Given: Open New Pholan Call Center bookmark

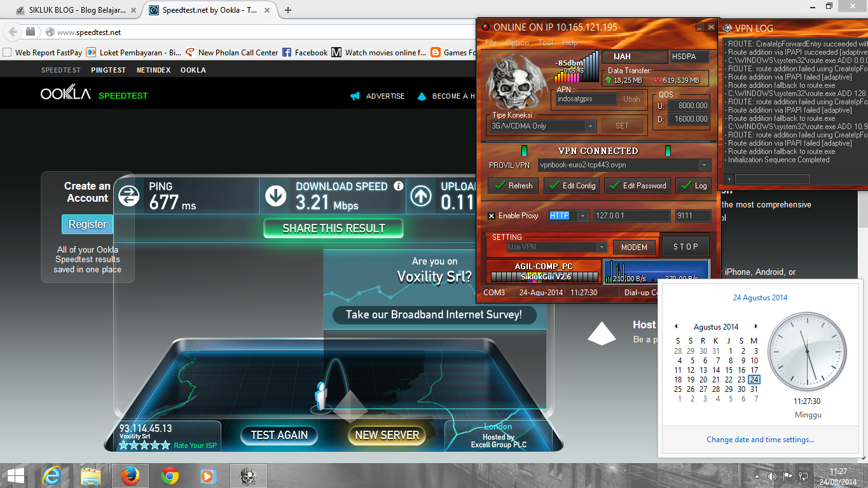Looking at the screenshot, I should pos(232,53).
